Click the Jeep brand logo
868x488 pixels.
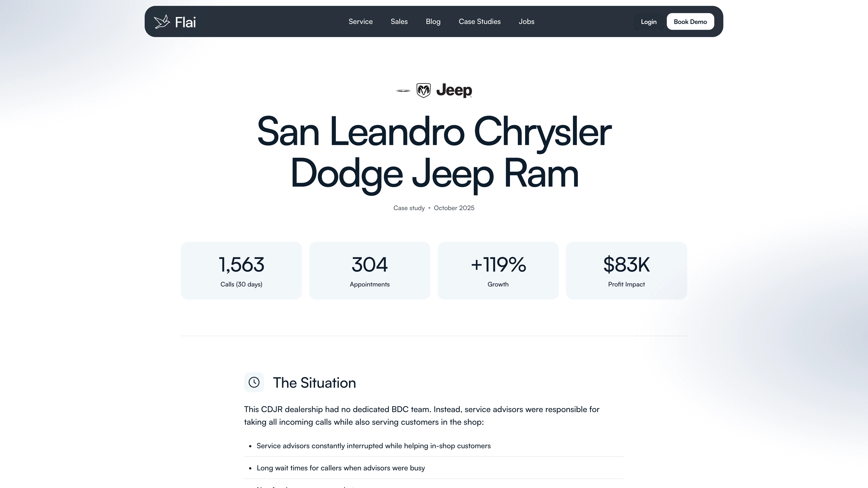pos(454,90)
